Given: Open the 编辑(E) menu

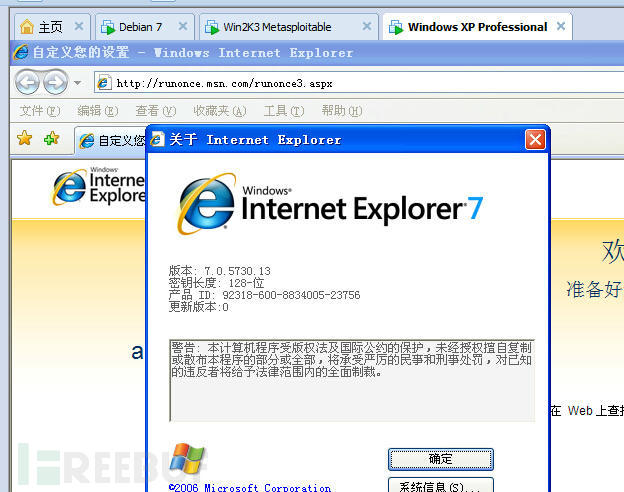Looking at the screenshot, I should point(98,111).
